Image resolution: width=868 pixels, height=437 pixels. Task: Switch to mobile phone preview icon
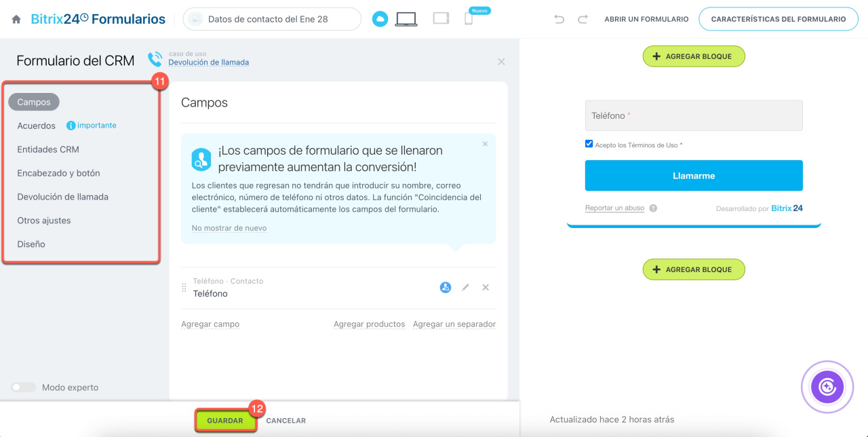469,19
